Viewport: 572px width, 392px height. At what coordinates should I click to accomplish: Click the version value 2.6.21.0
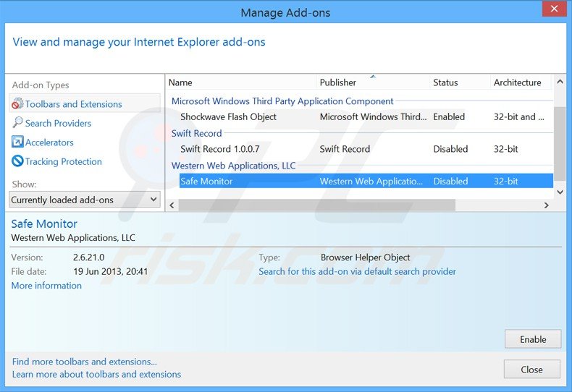[x=88, y=257]
